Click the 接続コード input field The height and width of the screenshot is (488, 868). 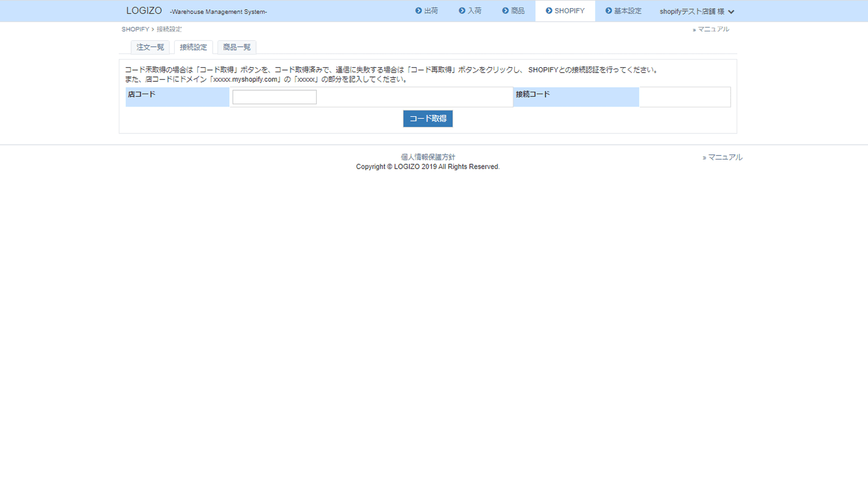point(685,97)
